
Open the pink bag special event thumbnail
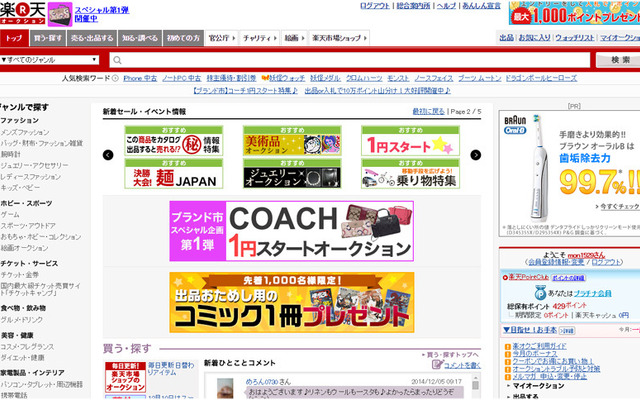pos(60,14)
